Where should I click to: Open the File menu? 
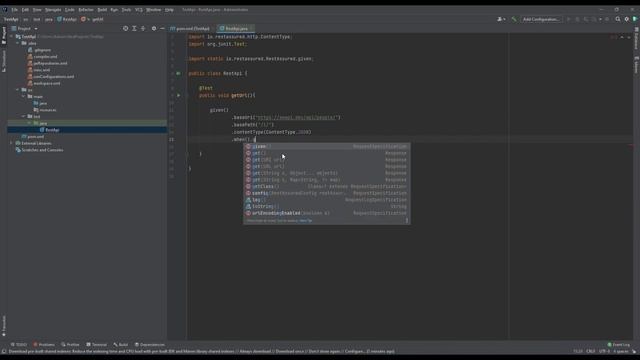coord(15,9)
